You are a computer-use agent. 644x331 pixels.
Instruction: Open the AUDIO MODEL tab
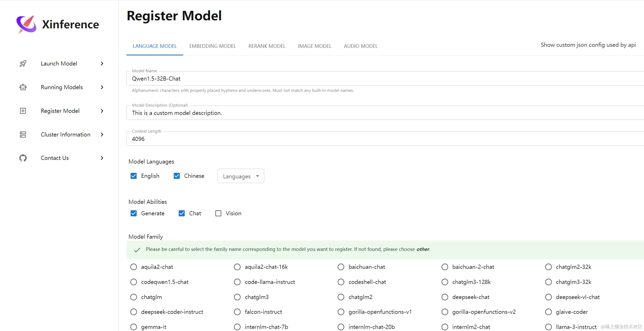[x=361, y=46]
